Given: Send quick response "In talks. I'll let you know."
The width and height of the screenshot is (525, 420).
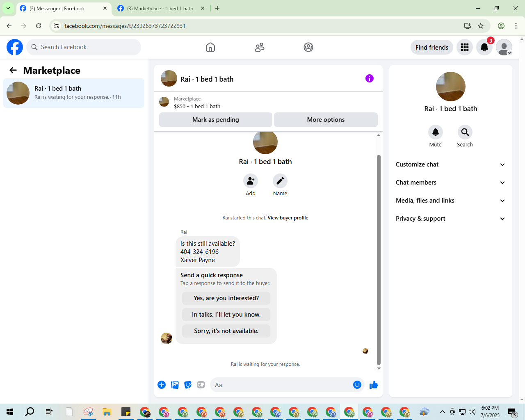Looking at the screenshot, I should [226, 315].
